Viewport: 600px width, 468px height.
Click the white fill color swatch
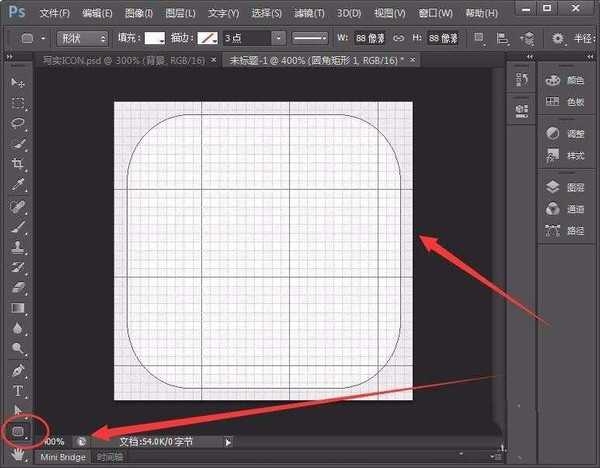point(154,38)
